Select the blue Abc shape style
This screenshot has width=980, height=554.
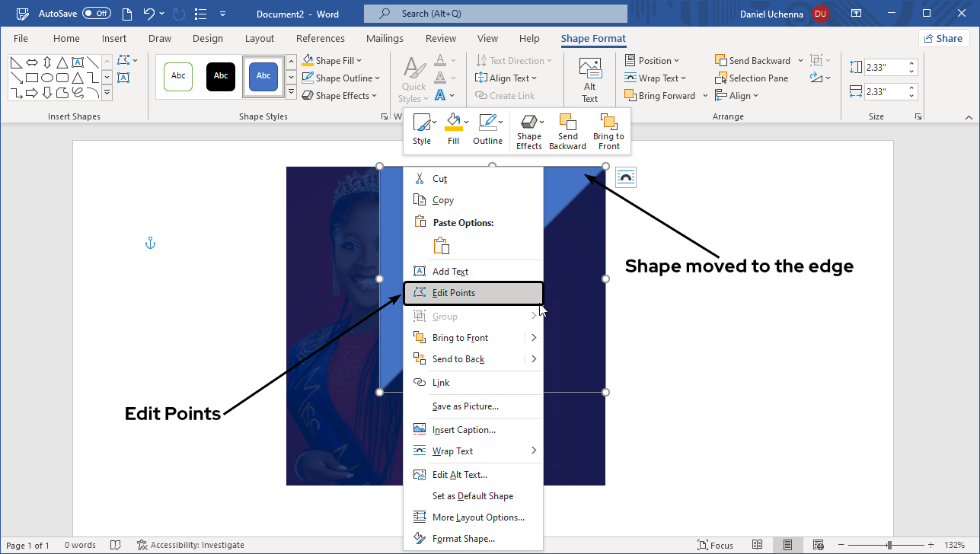pyautogui.click(x=263, y=76)
